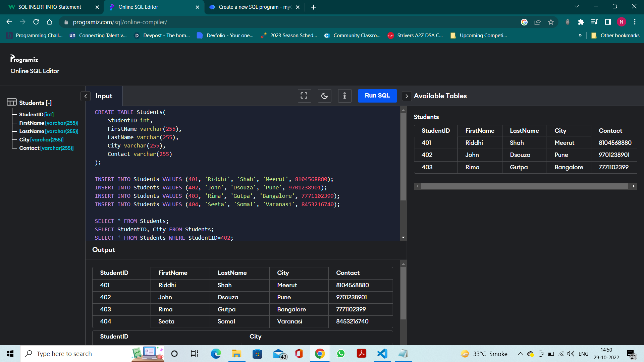Click the share page icon
The image size is (644, 362).
pyautogui.click(x=537, y=22)
